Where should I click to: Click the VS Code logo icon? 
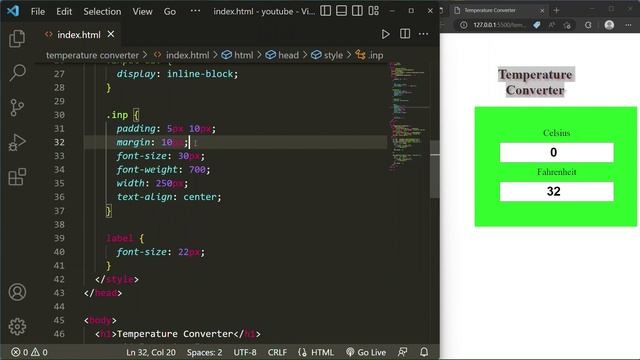coord(13,11)
